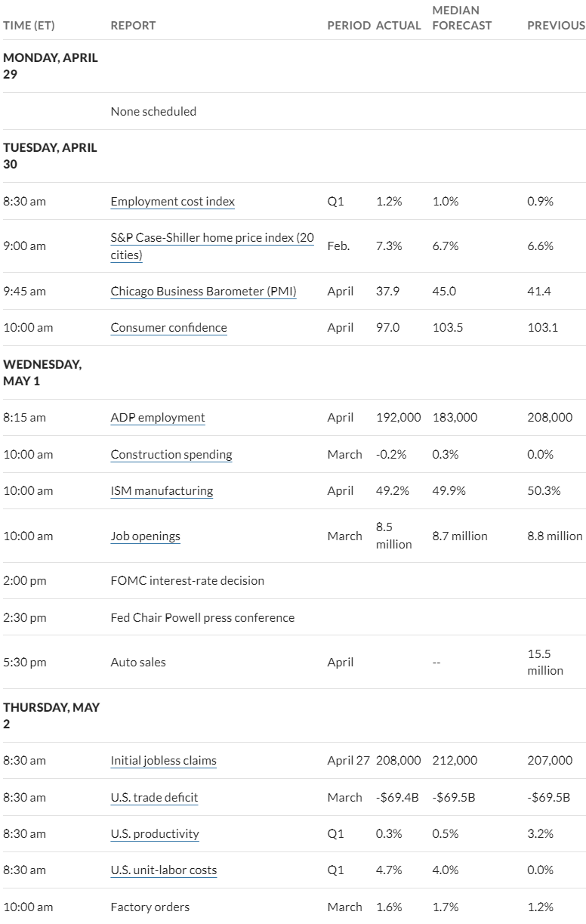Open the Consumer confidence report
Viewport: 586px width, 924px height.
[168, 328]
